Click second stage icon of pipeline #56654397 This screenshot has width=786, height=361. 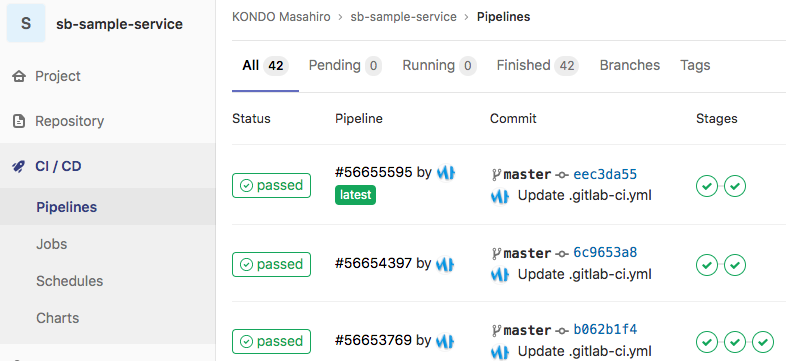point(735,265)
